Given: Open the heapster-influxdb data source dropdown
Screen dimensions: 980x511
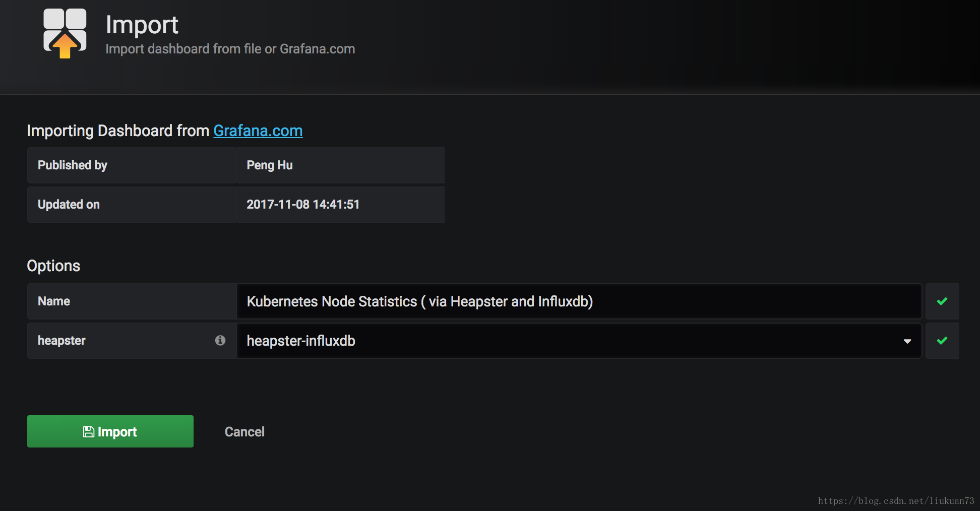Looking at the screenshot, I should click(x=579, y=341).
